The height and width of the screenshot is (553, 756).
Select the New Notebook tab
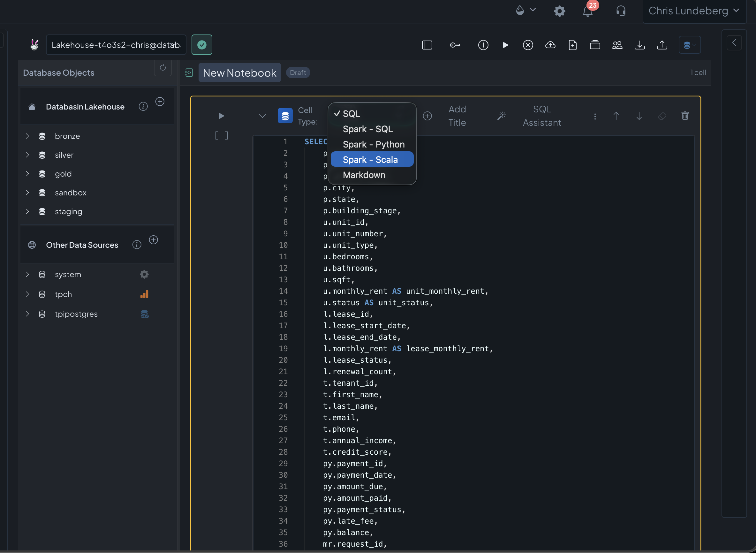click(240, 73)
